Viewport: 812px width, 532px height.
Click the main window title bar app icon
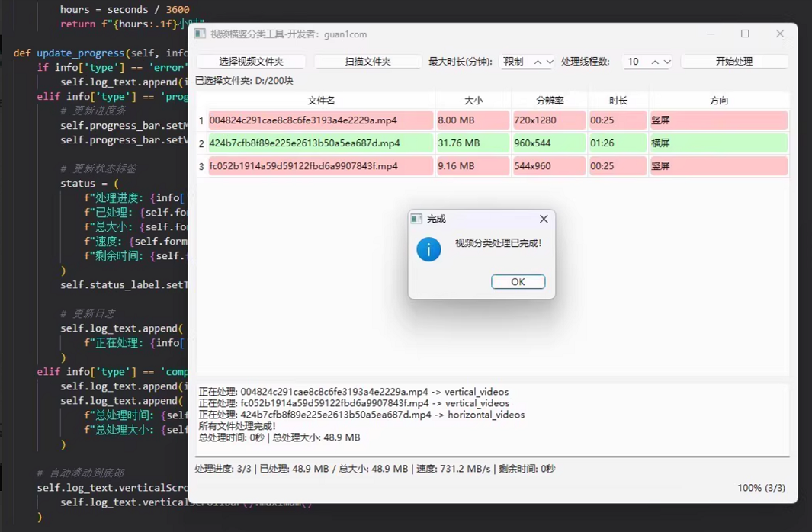(x=200, y=34)
